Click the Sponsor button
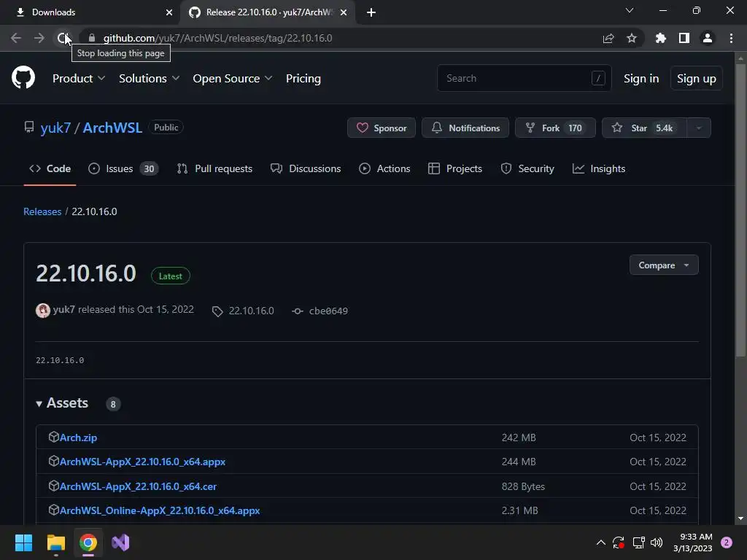747x560 pixels. (381, 128)
